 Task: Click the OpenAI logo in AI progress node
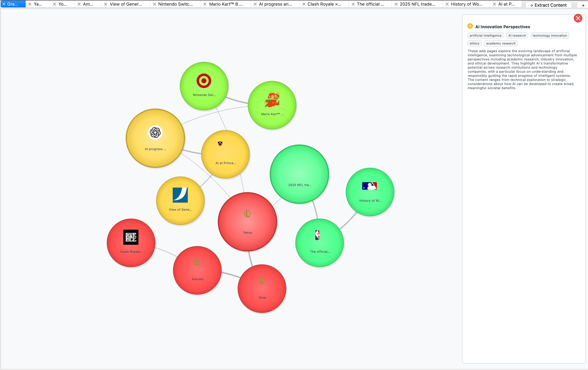pos(155,132)
